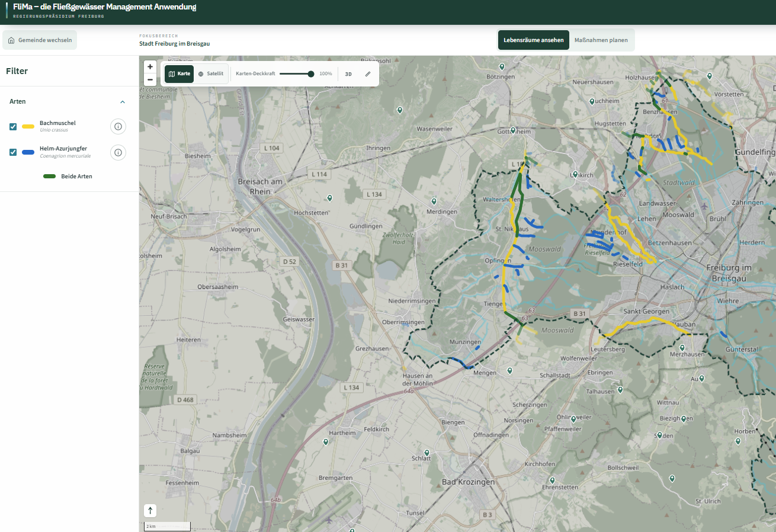
Task: Select the map pin above Horben
Action: 737,441
